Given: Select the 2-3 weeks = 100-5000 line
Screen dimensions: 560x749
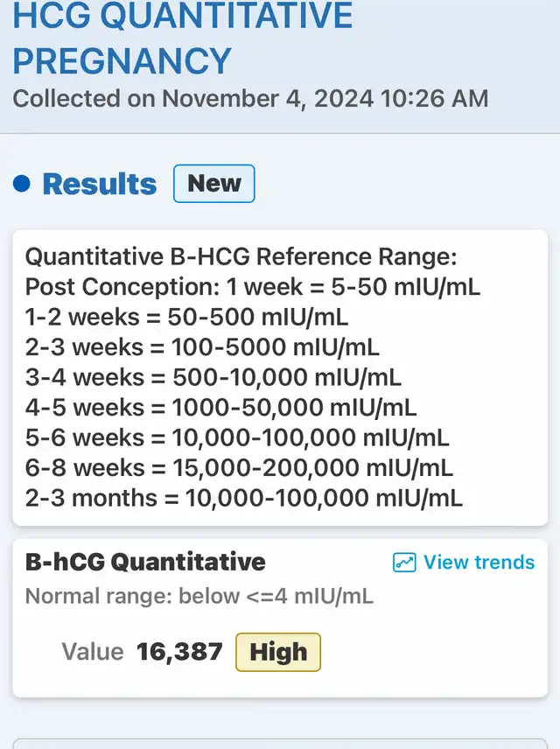Looking at the screenshot, I should click(202, 347).
